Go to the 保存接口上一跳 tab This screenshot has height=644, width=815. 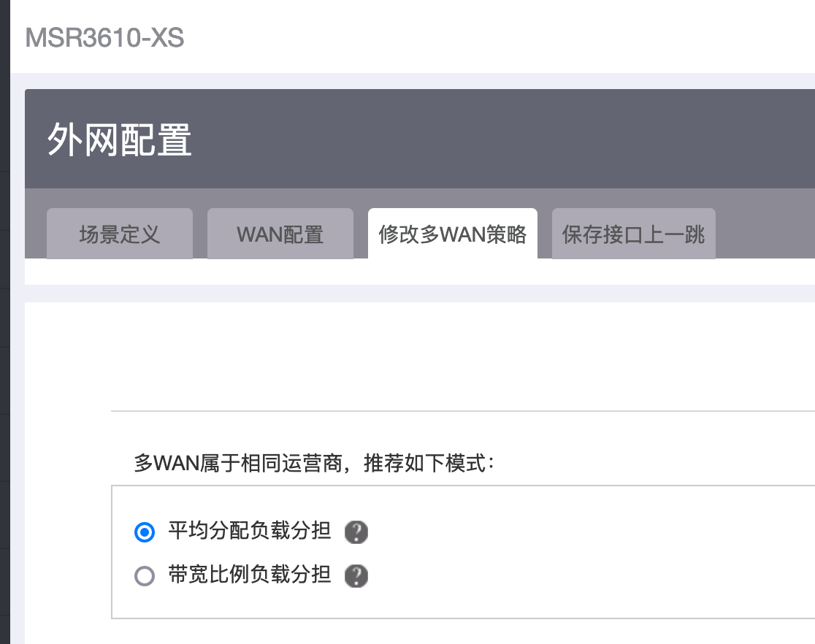pos(634,234)
